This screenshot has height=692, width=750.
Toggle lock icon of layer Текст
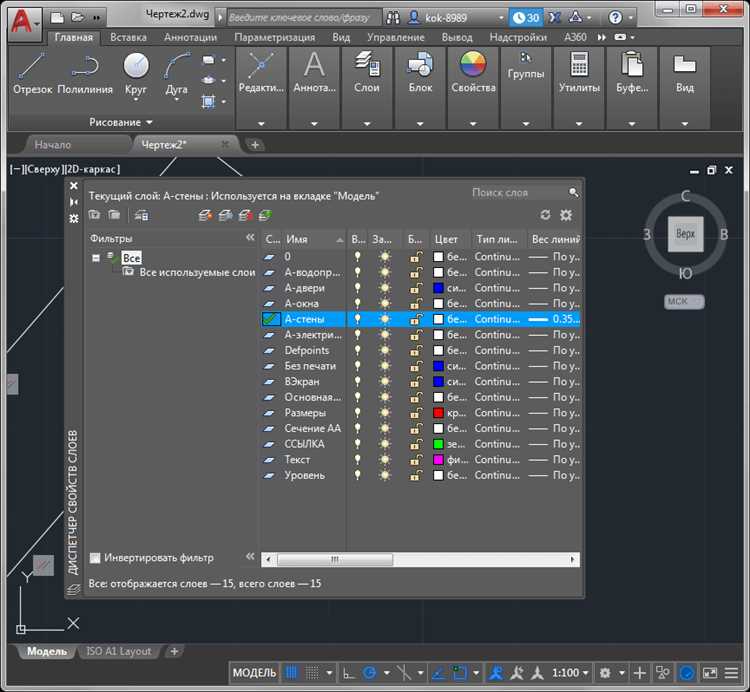(415, 460)
